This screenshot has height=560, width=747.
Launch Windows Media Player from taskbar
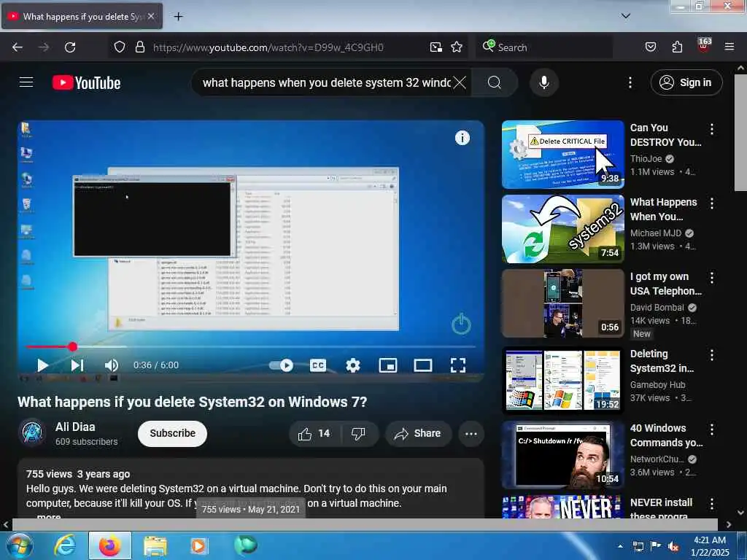(x=199, y=545)
